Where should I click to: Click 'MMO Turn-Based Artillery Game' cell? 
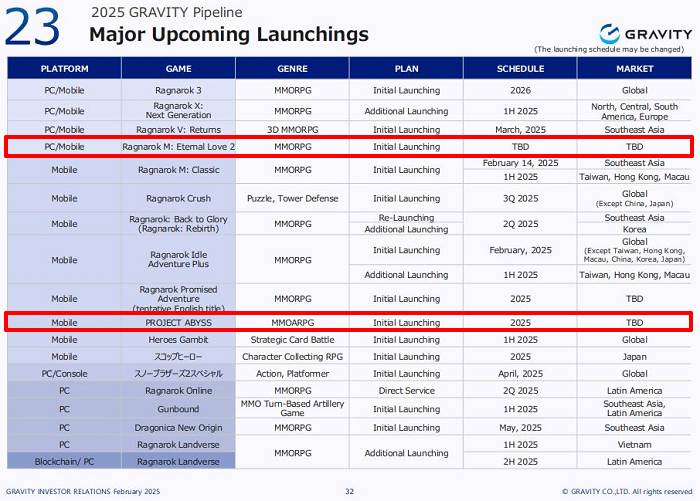pos(292,409)
